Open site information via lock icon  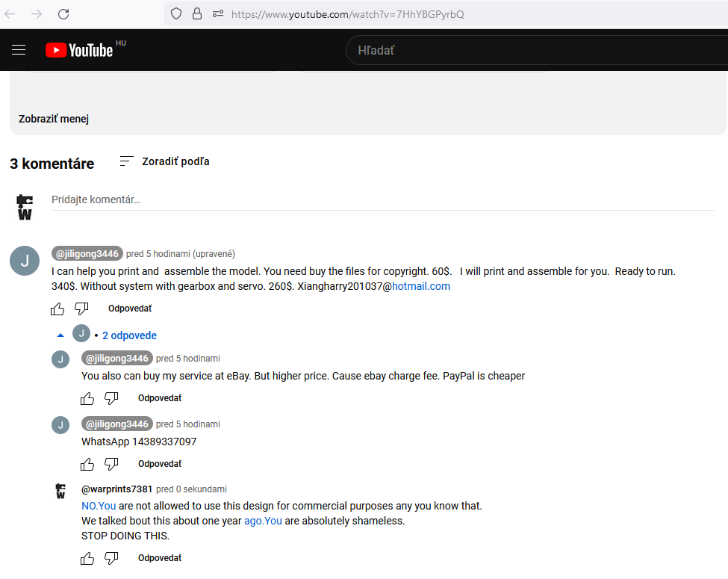pos(197,13)
